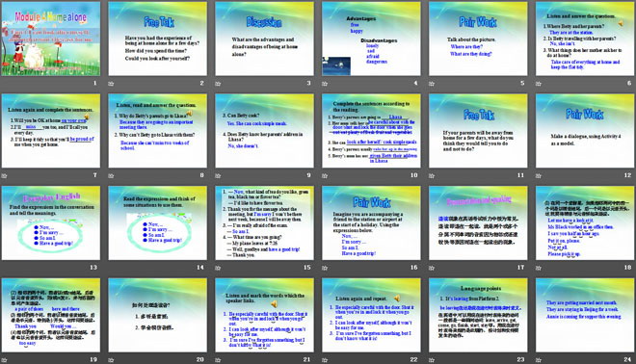636x364 pixels.
Task: Select the Language points slide 23
Action: tap(478, 315)
